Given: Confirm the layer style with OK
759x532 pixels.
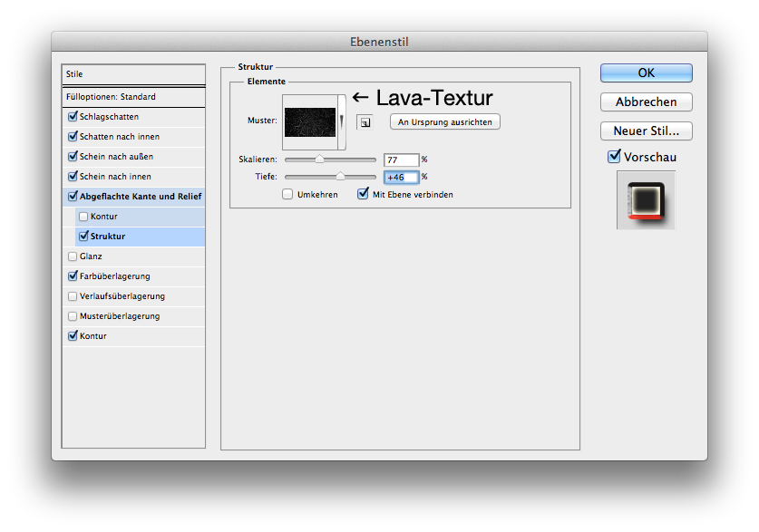Looking at the screenshot, I should point(646,73).
